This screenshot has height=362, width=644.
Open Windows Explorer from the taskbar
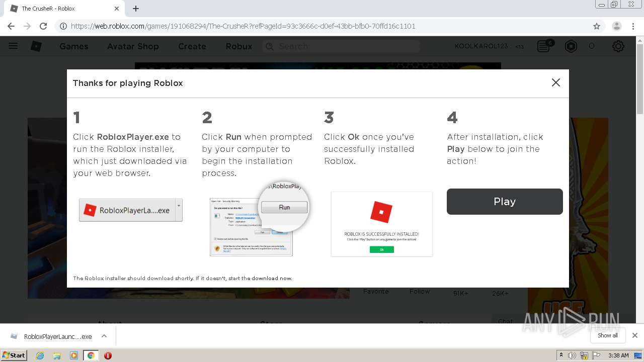[57, 355]
